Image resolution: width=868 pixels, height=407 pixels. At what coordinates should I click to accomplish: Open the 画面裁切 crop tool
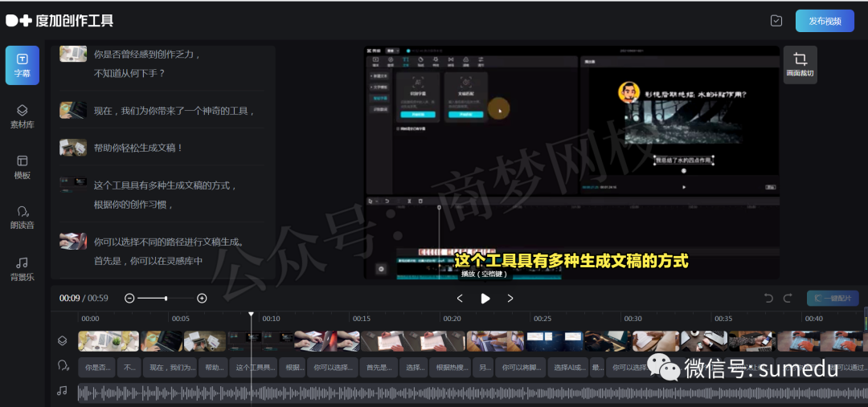(x=800, y=65)
